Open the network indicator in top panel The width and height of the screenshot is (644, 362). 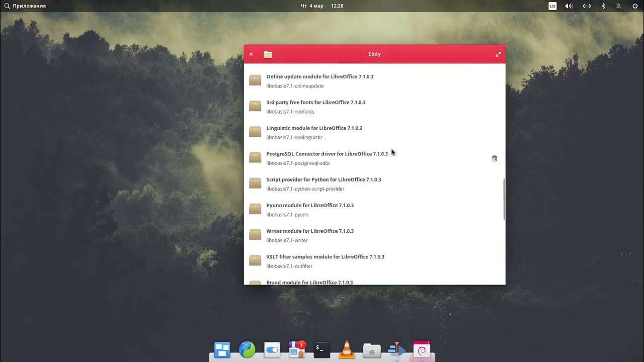[587, 6]
